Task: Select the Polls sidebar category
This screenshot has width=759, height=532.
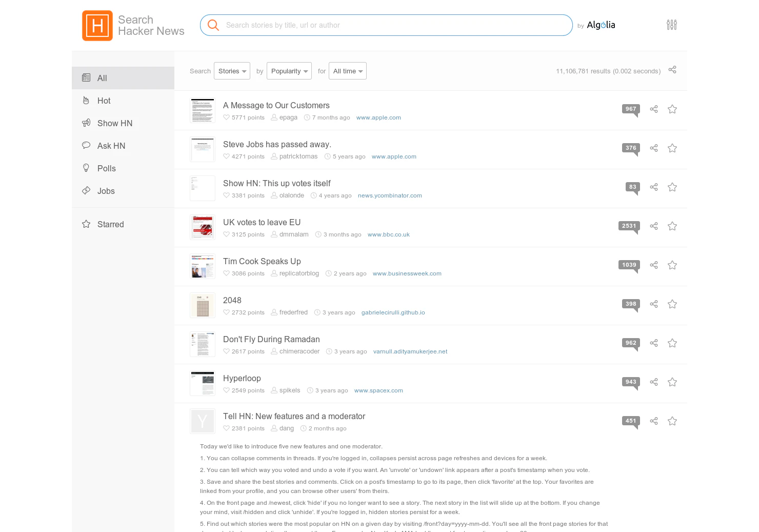Action: click(x=123, y=168)
